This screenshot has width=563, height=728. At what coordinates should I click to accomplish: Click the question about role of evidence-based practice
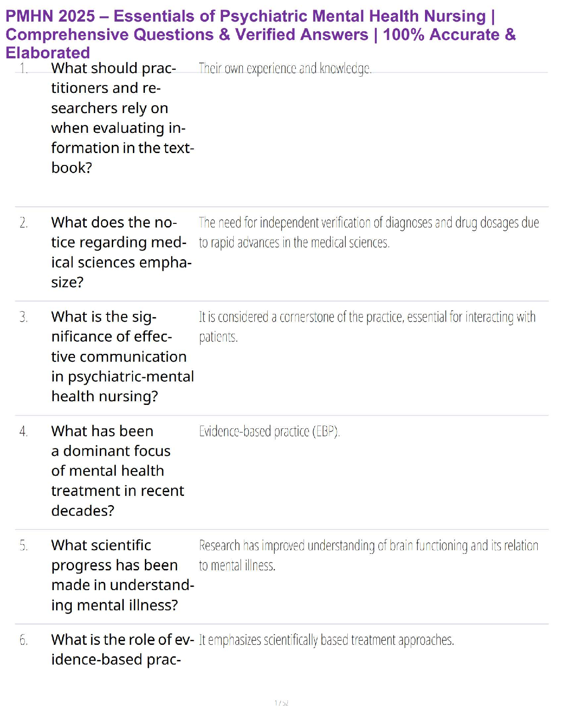122,649
